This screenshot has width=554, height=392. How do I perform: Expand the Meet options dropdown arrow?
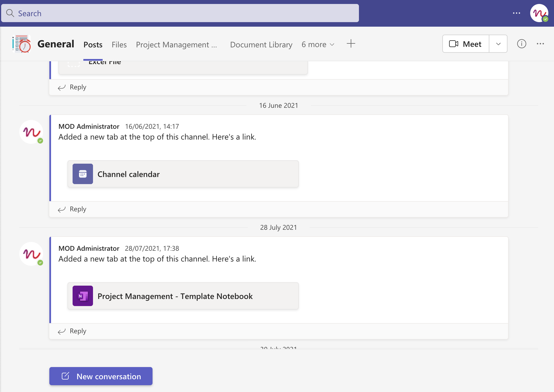pos(498,44)
